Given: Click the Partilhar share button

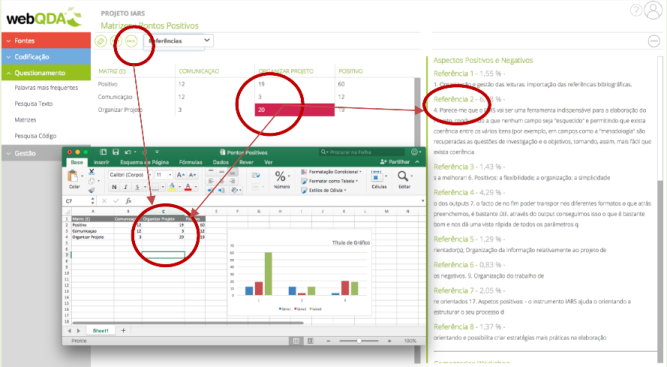Looking at the screenshot, I should (395, 162).
